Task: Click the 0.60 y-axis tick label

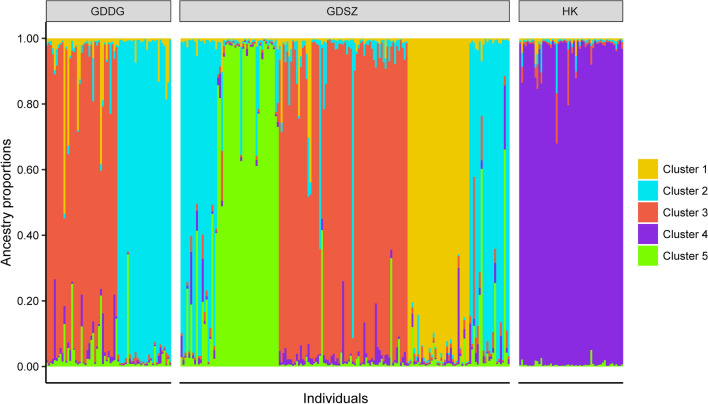Action: (28, 170)
